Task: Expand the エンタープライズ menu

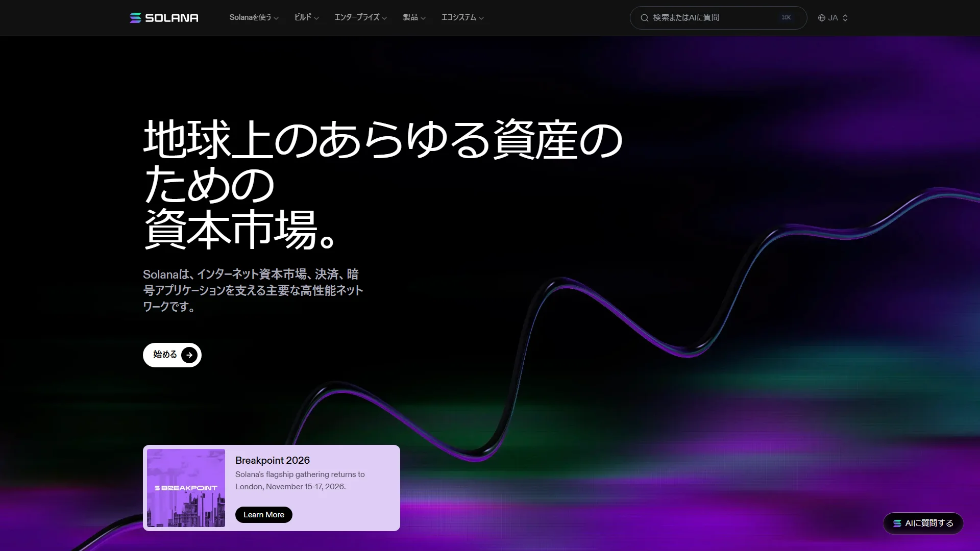Action: 360,17
